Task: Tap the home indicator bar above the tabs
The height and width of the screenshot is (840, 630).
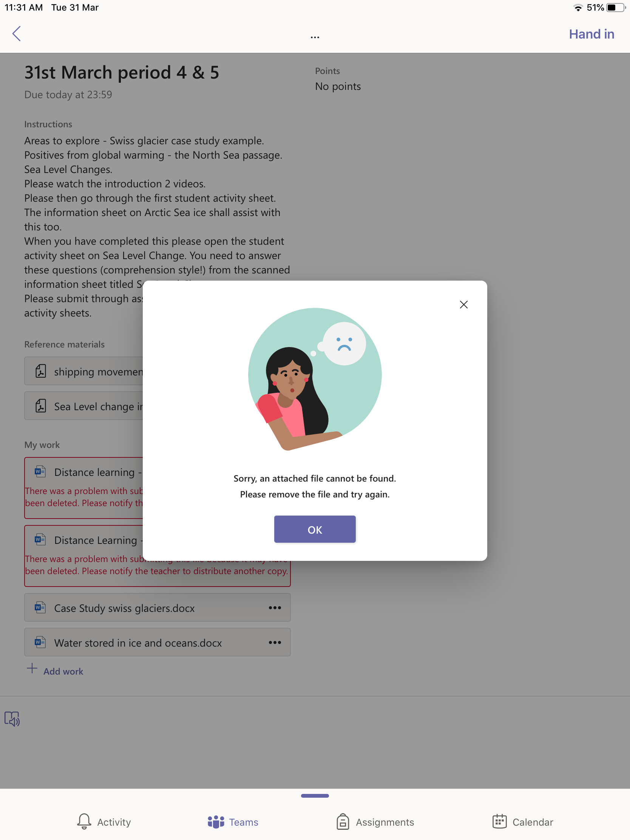Action: 315,795
